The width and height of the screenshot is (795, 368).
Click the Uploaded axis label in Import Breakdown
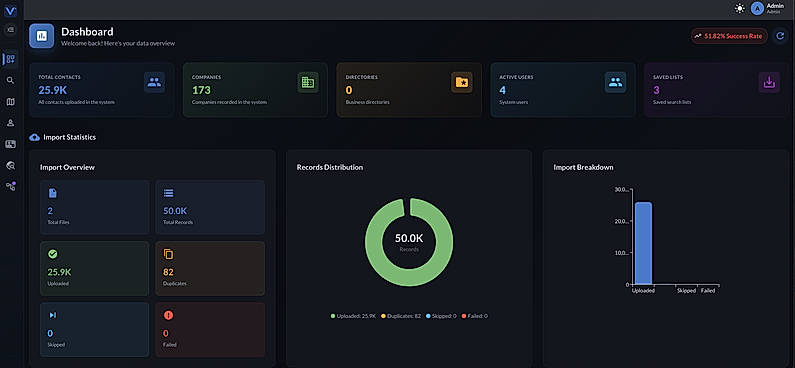pyautogui.click(x=643, y=291)
